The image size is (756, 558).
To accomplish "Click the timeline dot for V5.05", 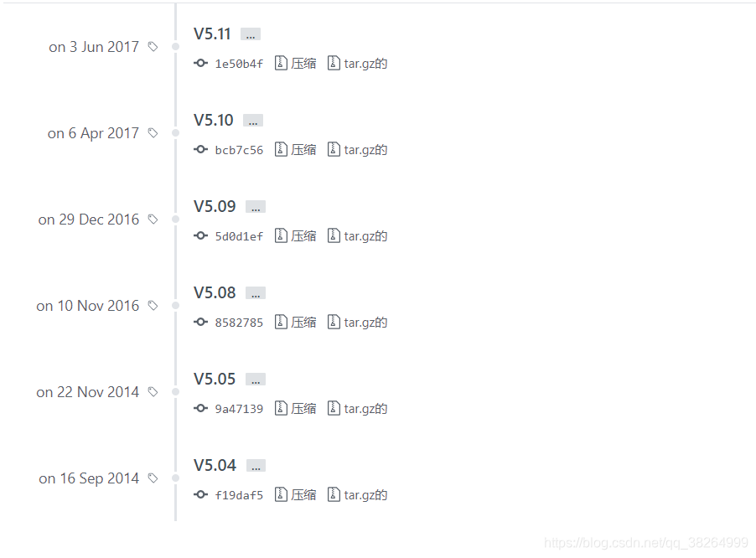I will [x=175, y=392].
